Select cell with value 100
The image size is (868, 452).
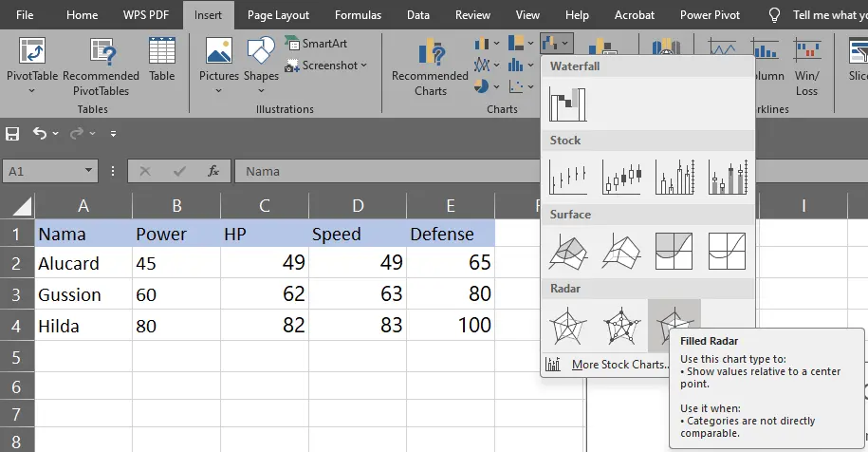pos(450,325)
